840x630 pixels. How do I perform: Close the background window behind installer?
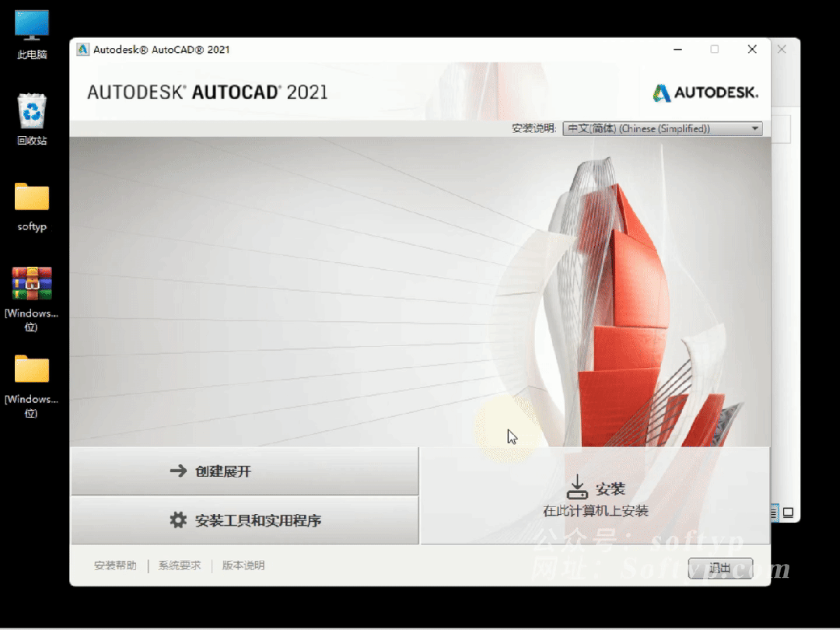point(782,49)
